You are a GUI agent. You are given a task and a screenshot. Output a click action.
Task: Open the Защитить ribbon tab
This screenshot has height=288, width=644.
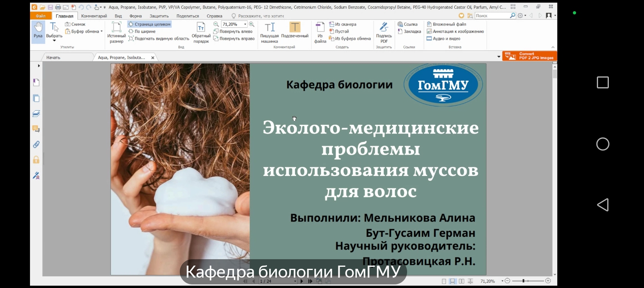coord(159,16)
